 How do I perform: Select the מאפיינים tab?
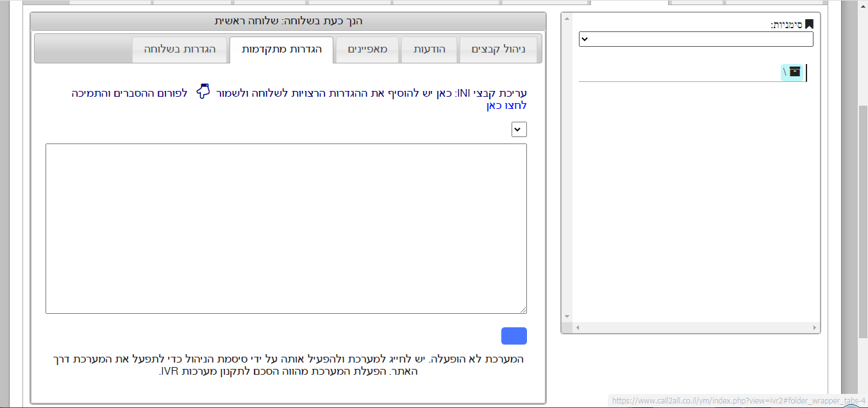click(367, 49)
